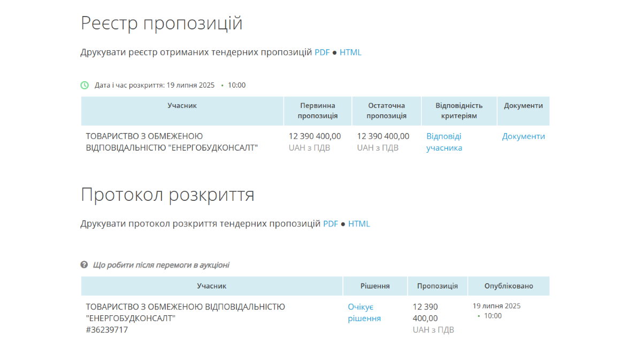Click the 'Опубліковано' column header

click(x=508, y=286)
